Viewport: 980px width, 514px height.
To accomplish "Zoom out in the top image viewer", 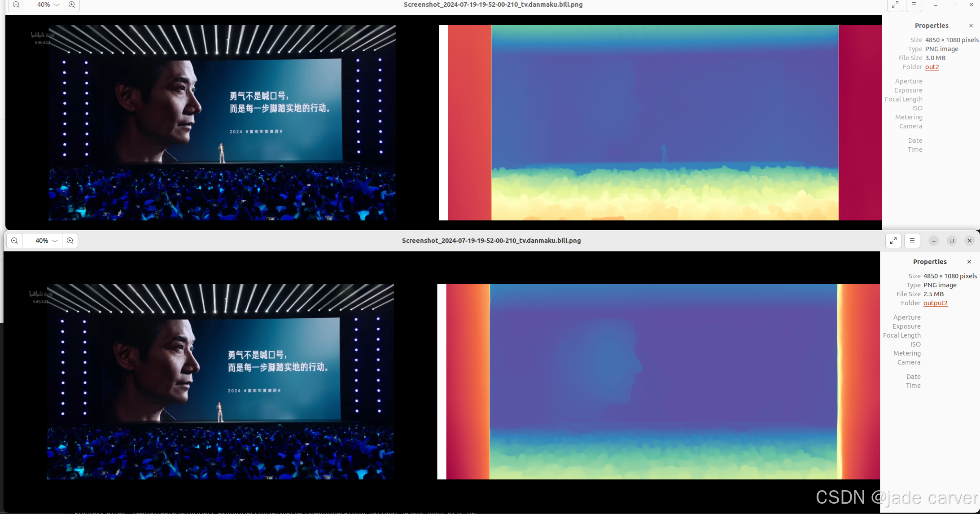I will 16,5.
